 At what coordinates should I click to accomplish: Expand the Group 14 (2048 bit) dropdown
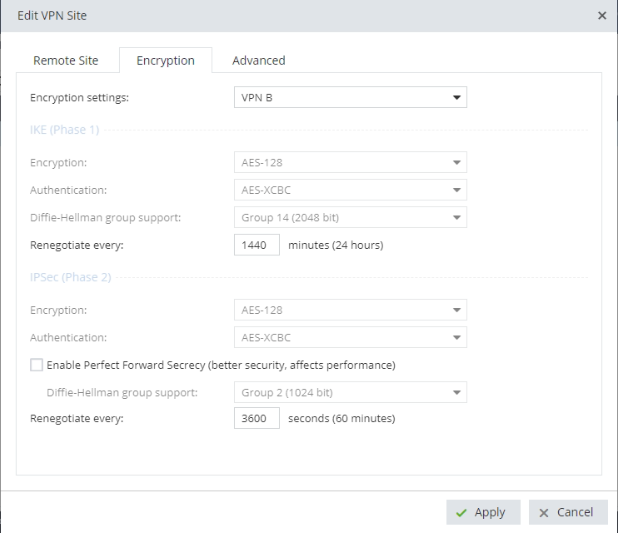point(349,216)
